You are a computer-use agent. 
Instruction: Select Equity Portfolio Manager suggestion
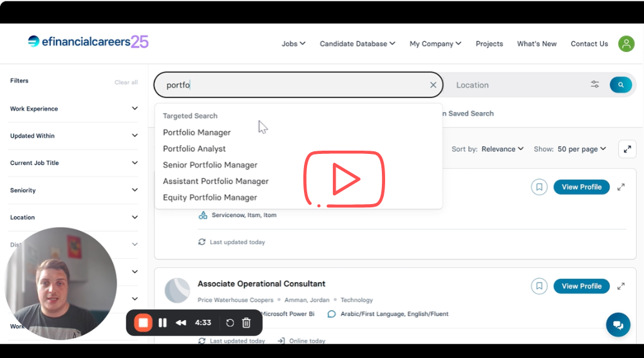[x=210, y=198]
